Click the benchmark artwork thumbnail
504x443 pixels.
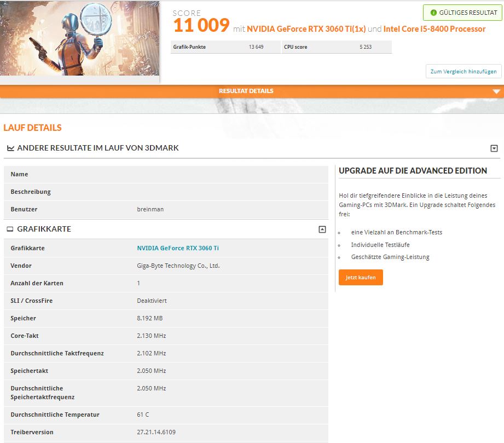79,38
